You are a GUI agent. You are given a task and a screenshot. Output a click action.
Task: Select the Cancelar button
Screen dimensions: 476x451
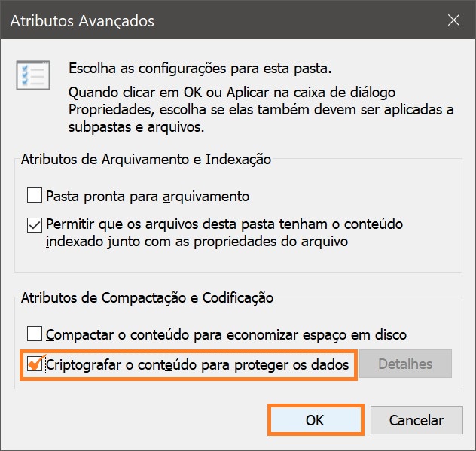(416, 420)
